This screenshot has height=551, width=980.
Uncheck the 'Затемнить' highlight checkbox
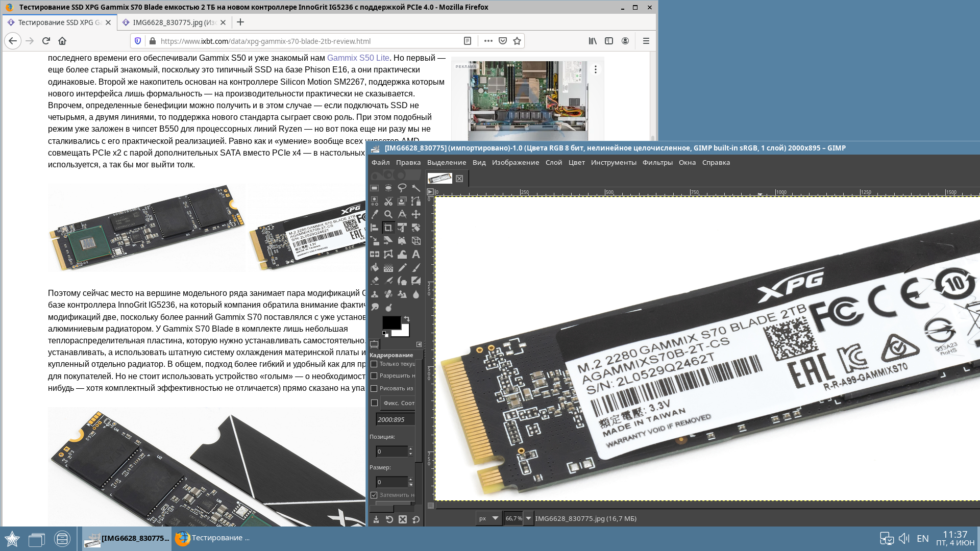(374, 495)
